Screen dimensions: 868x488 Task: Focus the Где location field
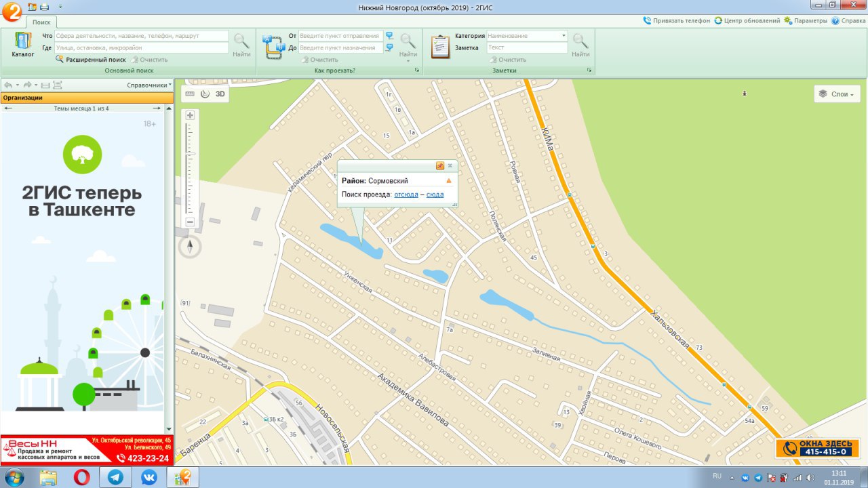(x=141, y=48)
